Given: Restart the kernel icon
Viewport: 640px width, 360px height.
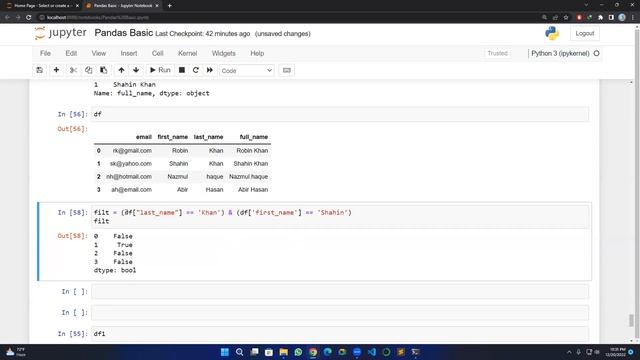Looking at the screenshot, I should click(x=196, y=70).
